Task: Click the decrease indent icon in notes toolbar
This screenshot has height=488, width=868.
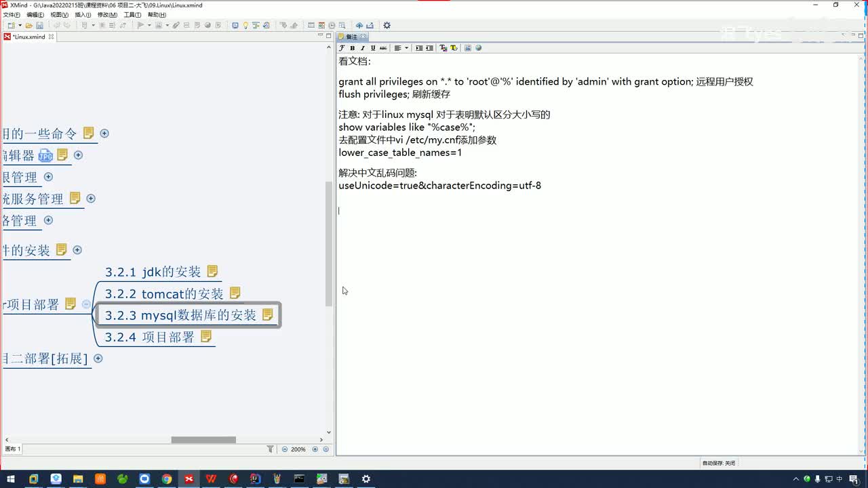Action: (429, 48)
